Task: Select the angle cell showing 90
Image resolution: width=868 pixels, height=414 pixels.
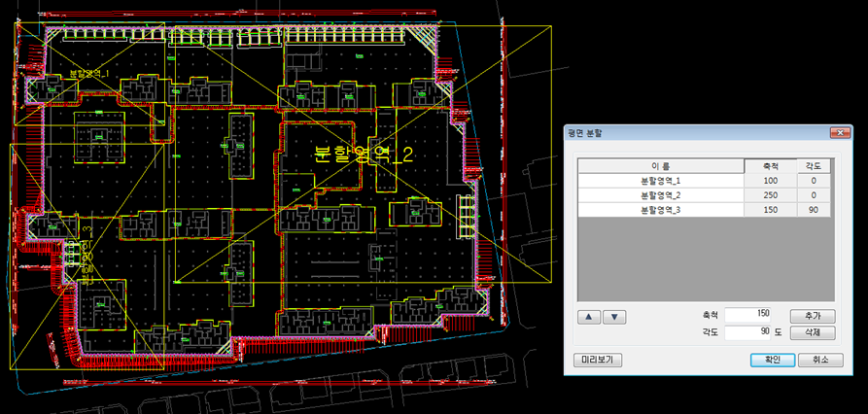Action: (814, 209)
